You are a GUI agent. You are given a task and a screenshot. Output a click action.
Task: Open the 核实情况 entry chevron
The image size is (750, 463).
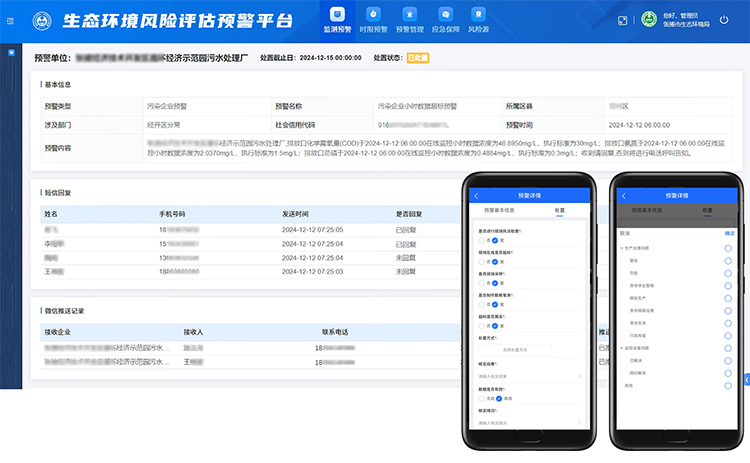pos(579,423)
